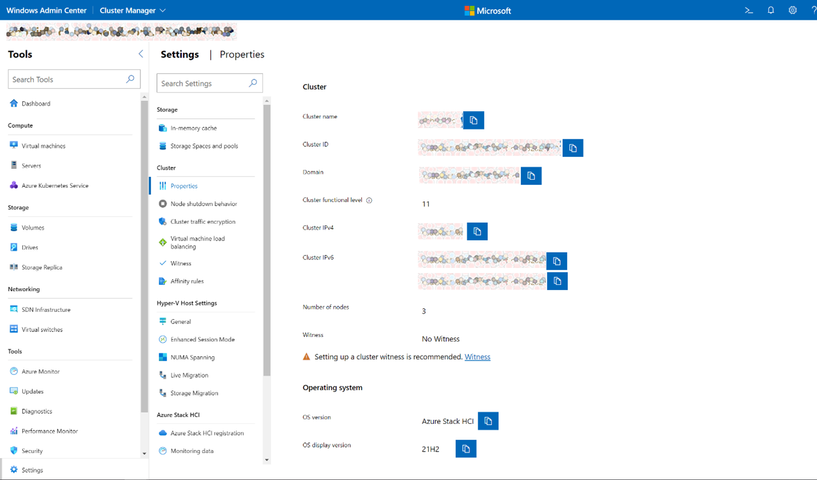Screen dimensions: 817x480
Task: Click the Storage Migration icon
Action: [x=163, y=393]
